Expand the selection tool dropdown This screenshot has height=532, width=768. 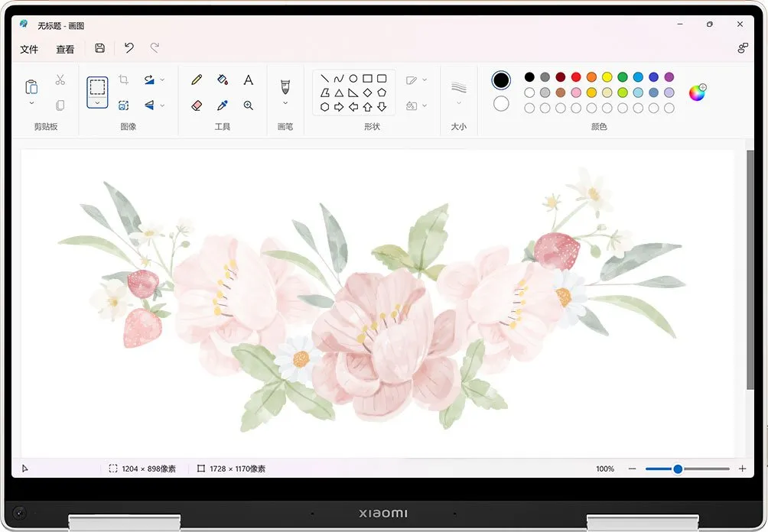pyautogui.click(x=97, y=102)
